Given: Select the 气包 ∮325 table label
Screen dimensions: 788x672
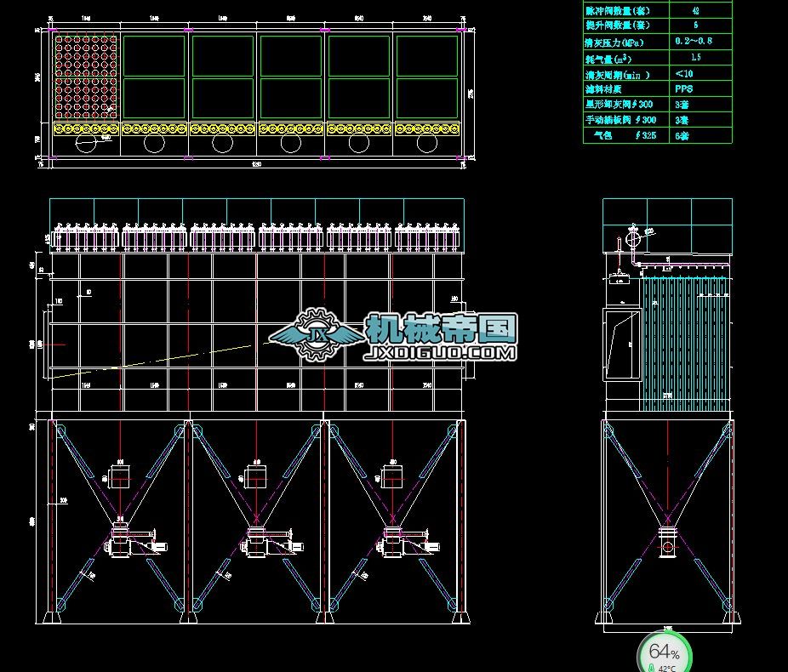Looking at the screenshot, I should (625, 135).
